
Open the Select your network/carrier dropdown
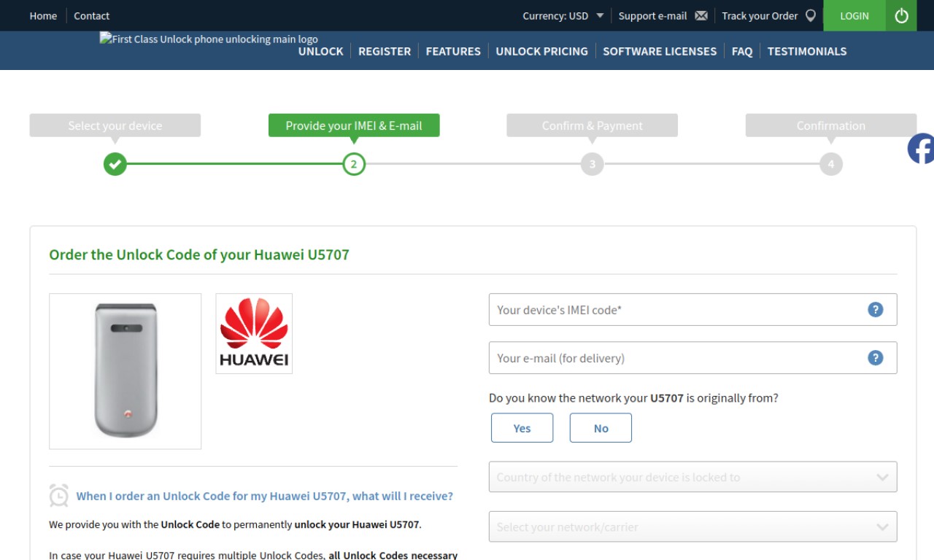pyautogui.click(x=692, y=526)
